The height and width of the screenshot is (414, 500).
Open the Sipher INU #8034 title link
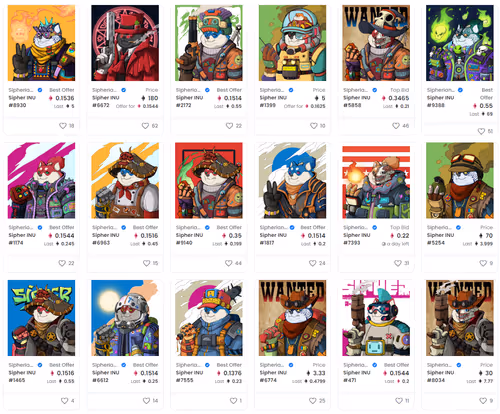tap(440, 376)
